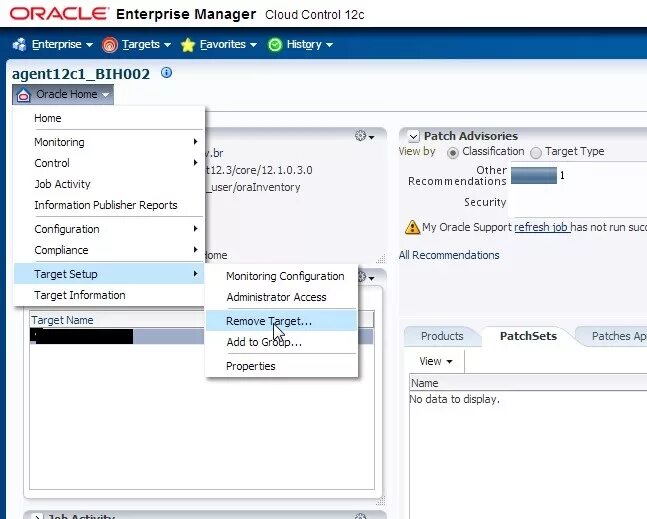Screen dimensions: 647x519
Task: Open the Favorites dropdown menu
Action: click(x=228, y=45)
